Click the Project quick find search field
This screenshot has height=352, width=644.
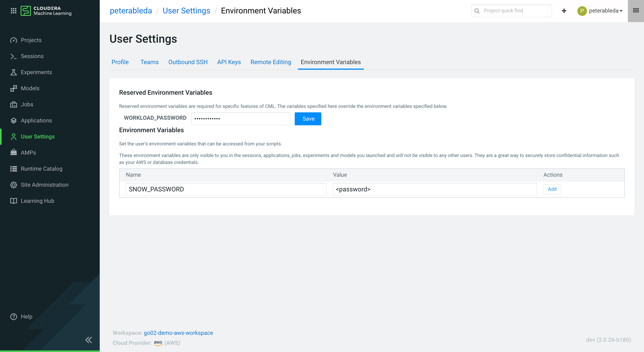click(x=511, y=11)
